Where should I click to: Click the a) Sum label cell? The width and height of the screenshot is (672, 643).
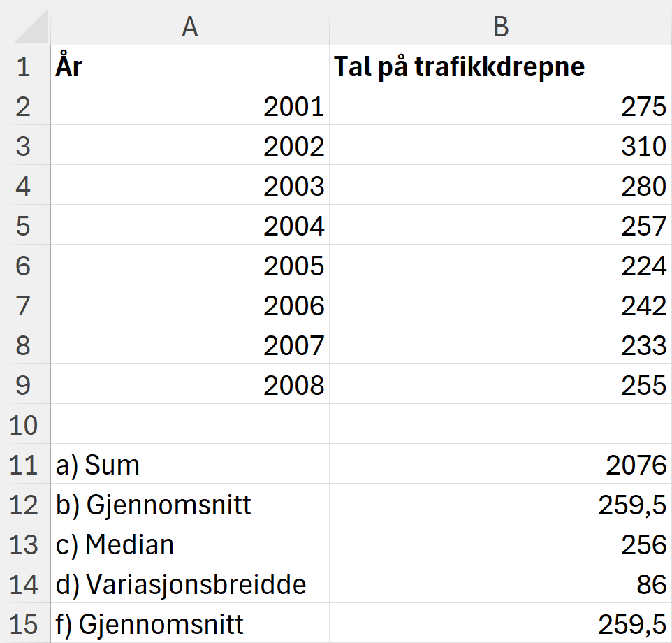(x=189, y=465)
